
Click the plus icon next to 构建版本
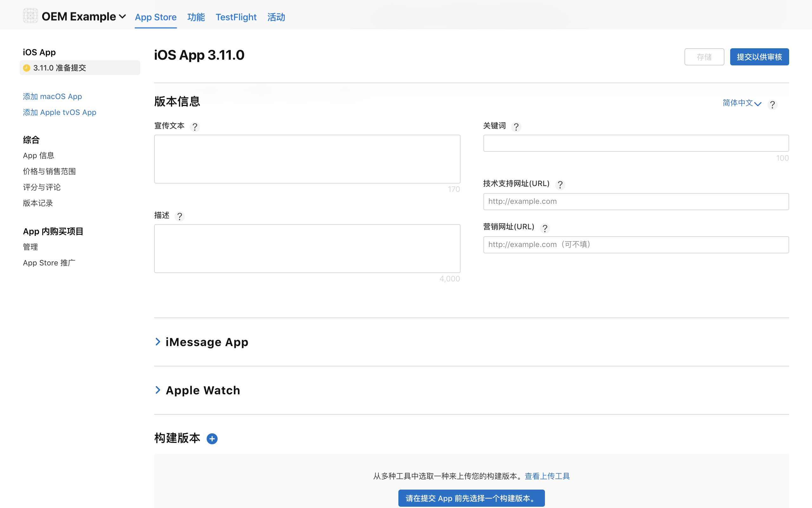tap(212, 439)
